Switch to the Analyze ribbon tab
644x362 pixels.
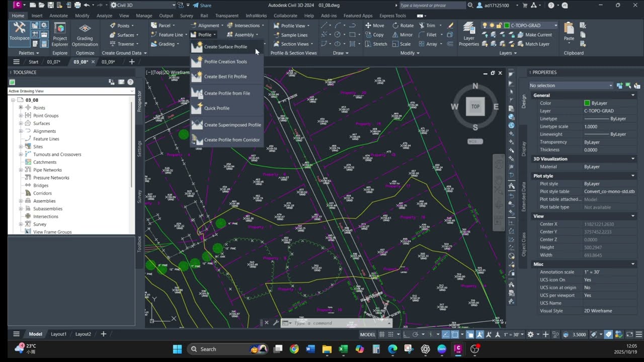[104, 16]
